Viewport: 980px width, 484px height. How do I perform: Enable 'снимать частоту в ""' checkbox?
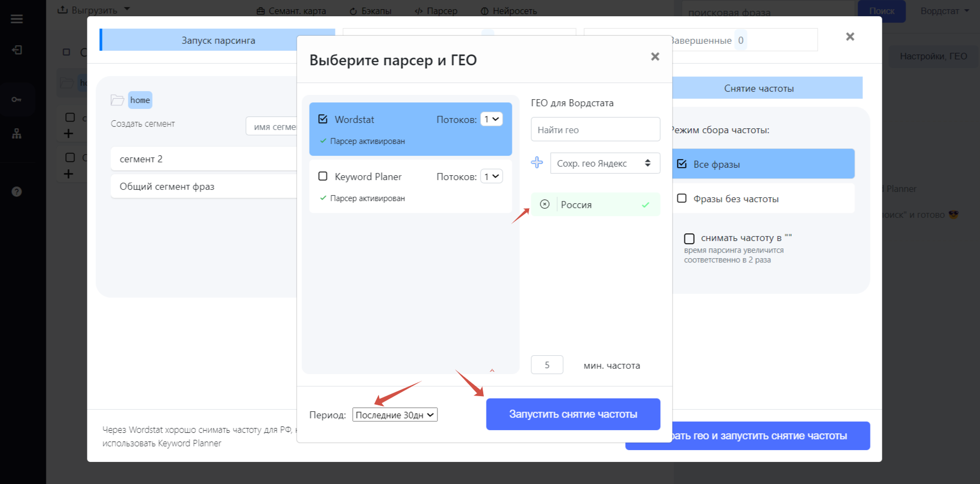click(x=689, y=238)
